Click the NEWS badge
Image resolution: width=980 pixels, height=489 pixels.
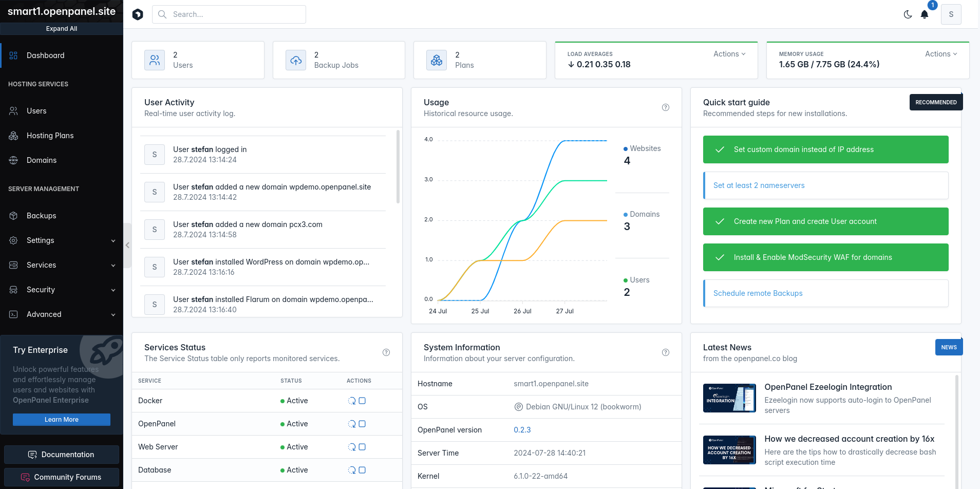(949, 347)
